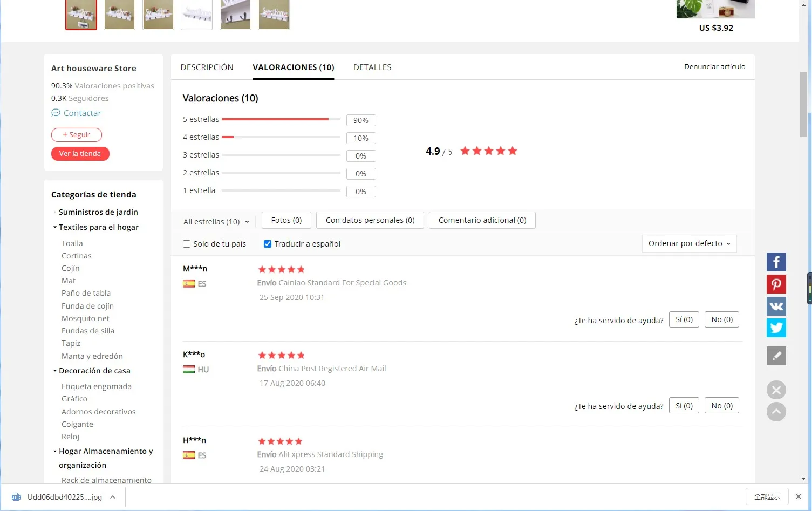Screen dimensions: 812x511
Task: Click the downloaded JPG file icon
Action: [x=16, y=497]
